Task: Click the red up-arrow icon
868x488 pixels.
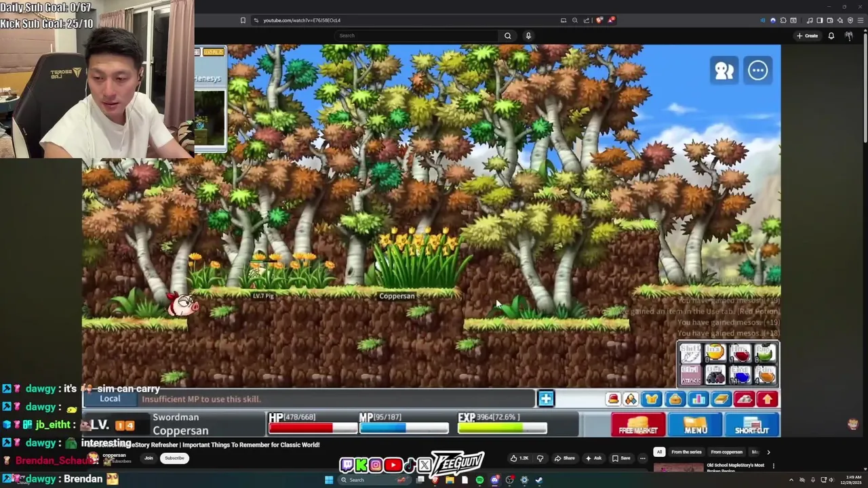Action: click(767, 400)
